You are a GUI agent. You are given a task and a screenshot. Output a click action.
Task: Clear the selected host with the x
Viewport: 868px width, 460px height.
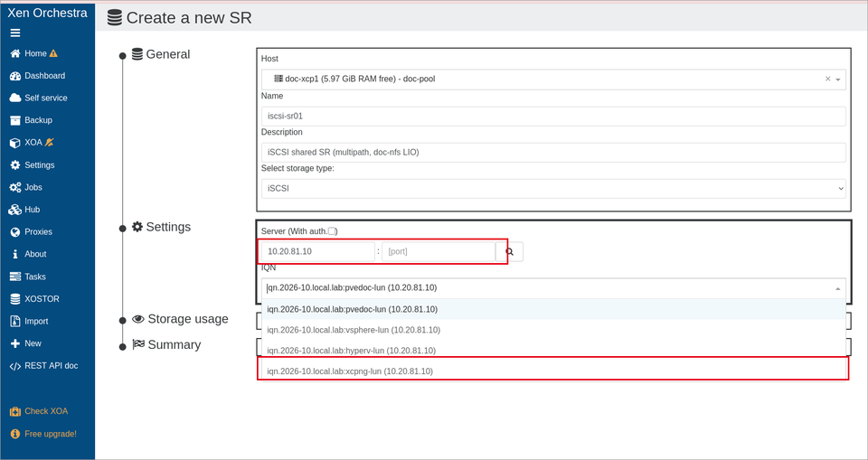point(828,80)
